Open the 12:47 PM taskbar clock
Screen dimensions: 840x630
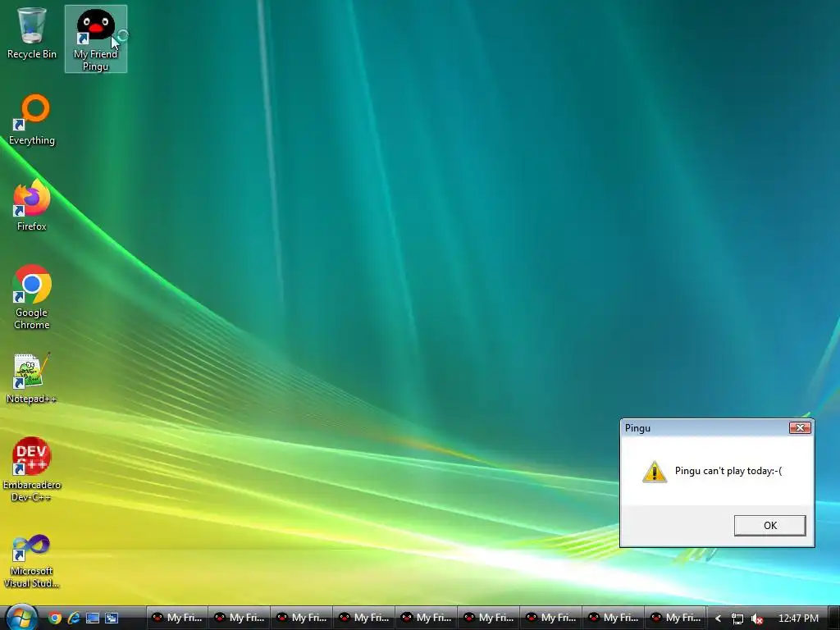(798, 619)
